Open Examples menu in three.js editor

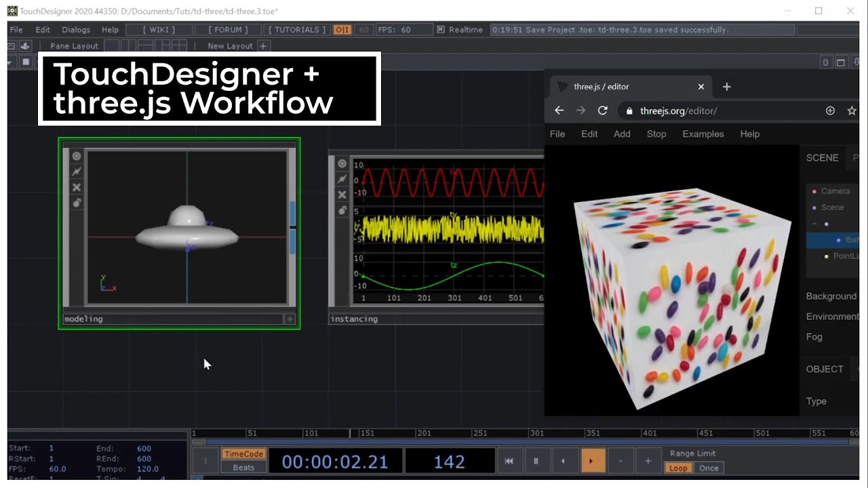[x=703, y=134]
